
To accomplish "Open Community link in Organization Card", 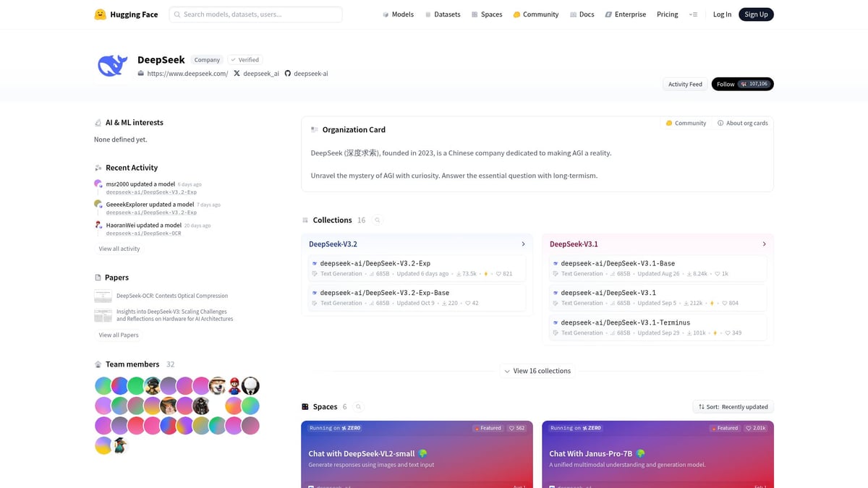I will pos(686,123).
